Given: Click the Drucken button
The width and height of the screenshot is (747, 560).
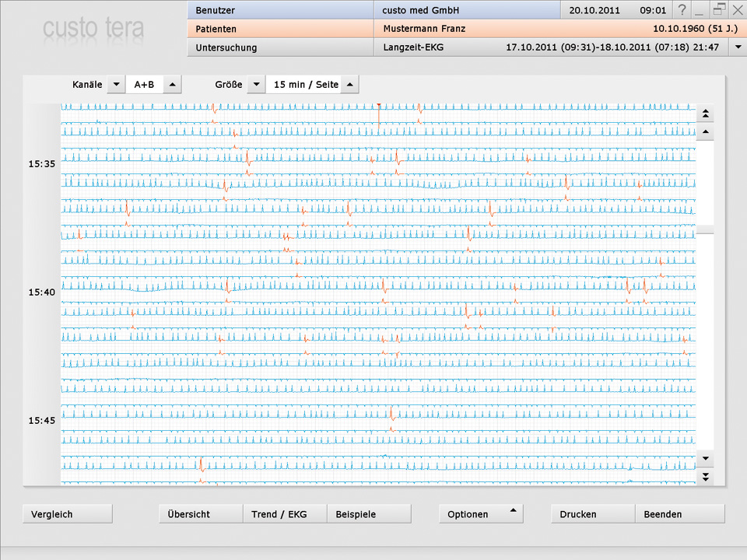Looking at the screenshot, I should [593, 514].
